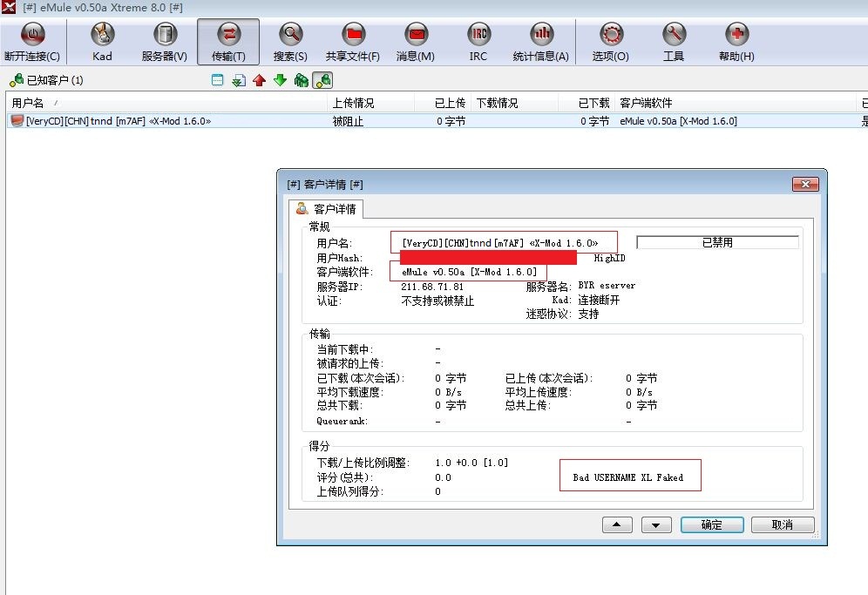
Task: Click the eMule app icon in title bar
Action: 9,7
